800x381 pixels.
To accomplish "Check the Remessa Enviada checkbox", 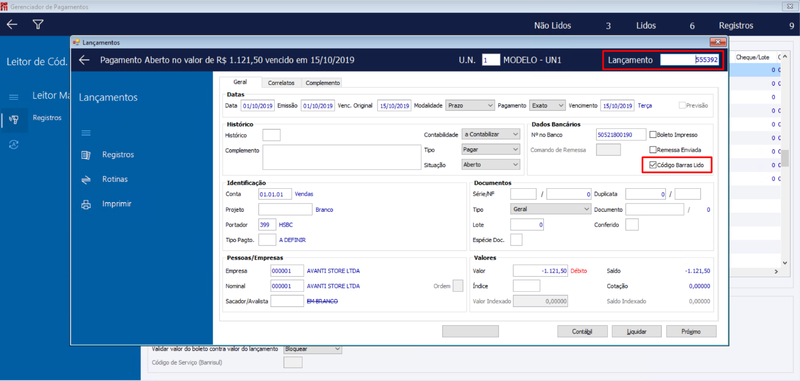I will coord(653,150).
